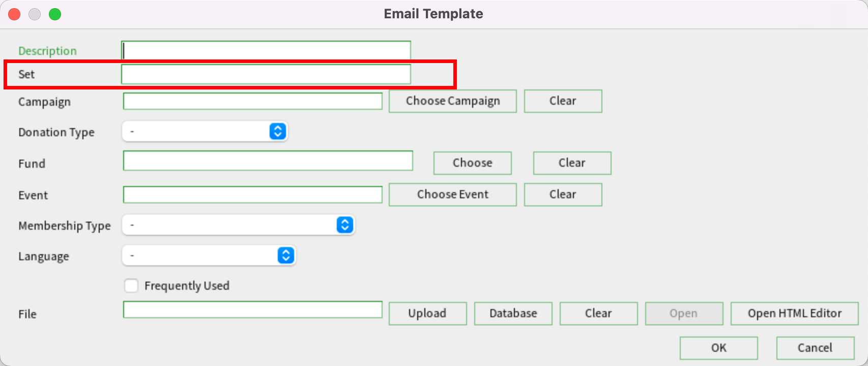Confirm the template with OK
This screenshot has height=366, width=868.
(718, 348)
